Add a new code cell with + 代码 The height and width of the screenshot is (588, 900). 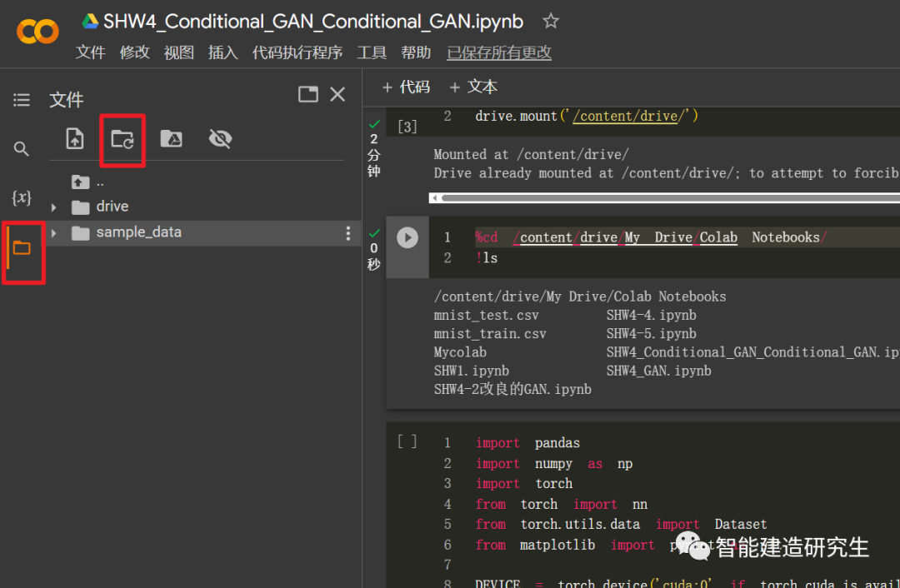[406, 87]
